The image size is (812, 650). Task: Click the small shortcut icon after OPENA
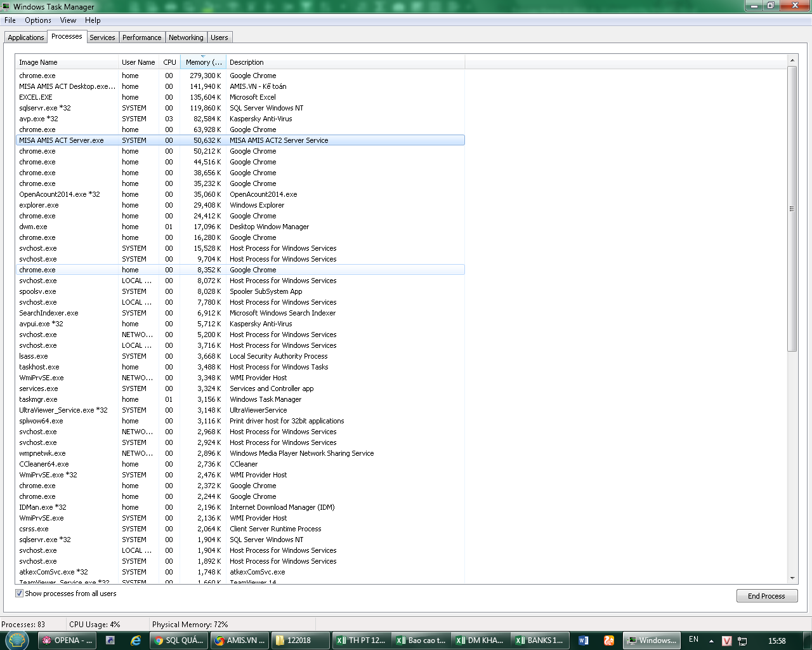pyautogui.click(x=110, y=640)
